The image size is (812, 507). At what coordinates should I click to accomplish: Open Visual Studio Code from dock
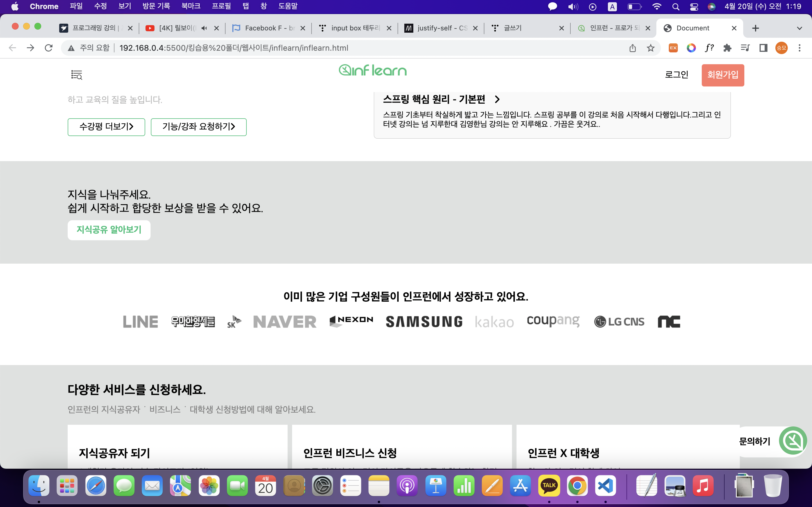click(605, 486)
